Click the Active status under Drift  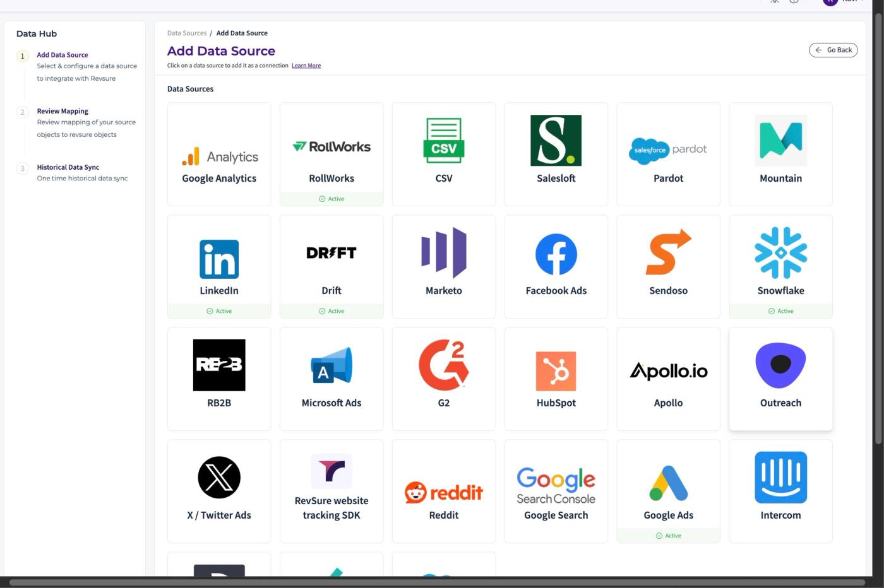[x=331, y=311]
